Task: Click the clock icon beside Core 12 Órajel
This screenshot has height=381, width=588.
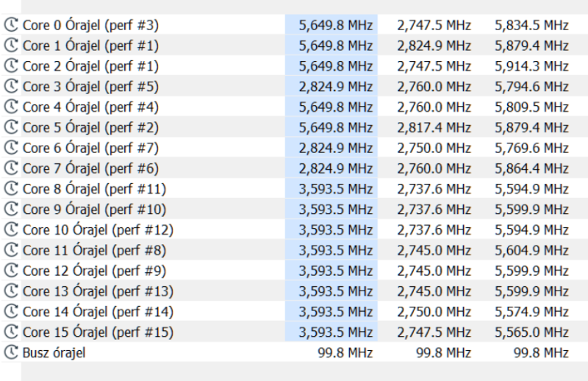Action: 11,271
